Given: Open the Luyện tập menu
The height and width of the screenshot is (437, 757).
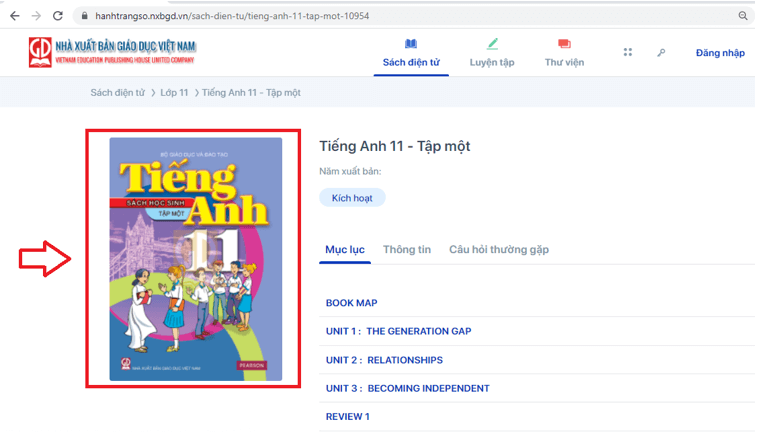Looking at the screenshot, I should click(x=492, y=62).
